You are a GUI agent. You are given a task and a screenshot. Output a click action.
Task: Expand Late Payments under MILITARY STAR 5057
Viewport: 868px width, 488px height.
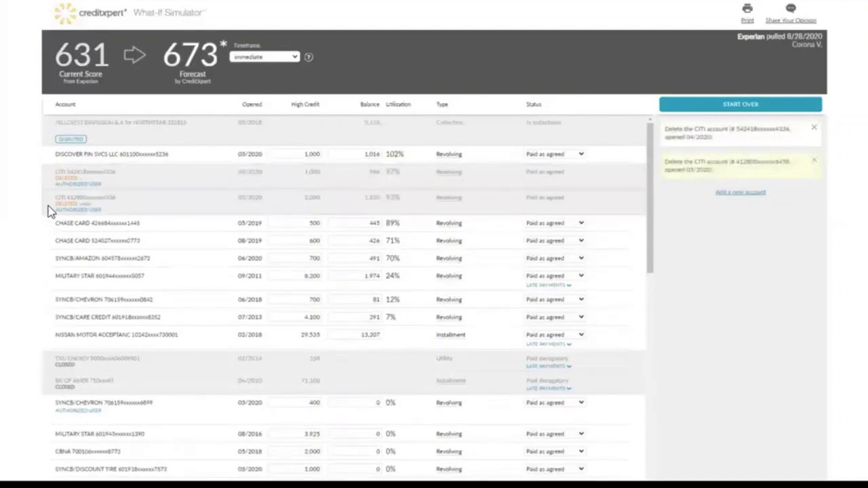point(549,285)
